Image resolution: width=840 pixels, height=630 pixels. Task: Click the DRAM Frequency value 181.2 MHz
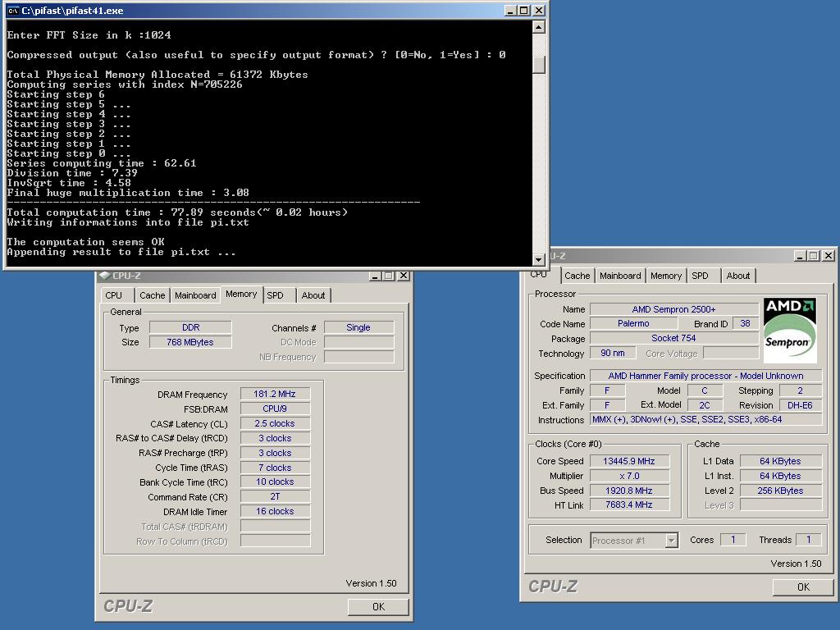click(x=275, y=394)
